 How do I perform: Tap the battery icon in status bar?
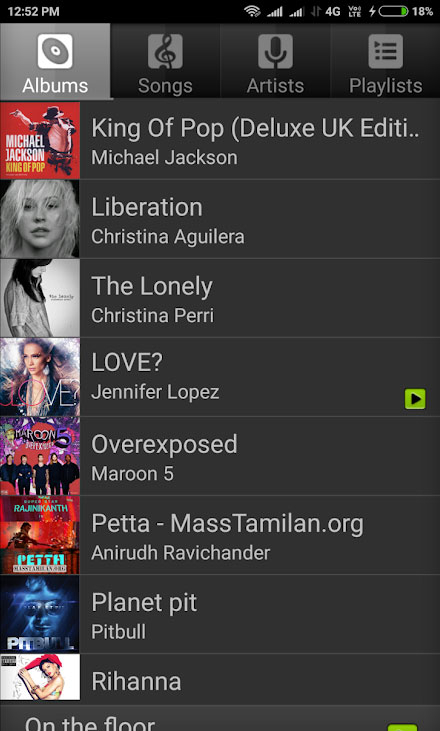[x=393, y=11]
